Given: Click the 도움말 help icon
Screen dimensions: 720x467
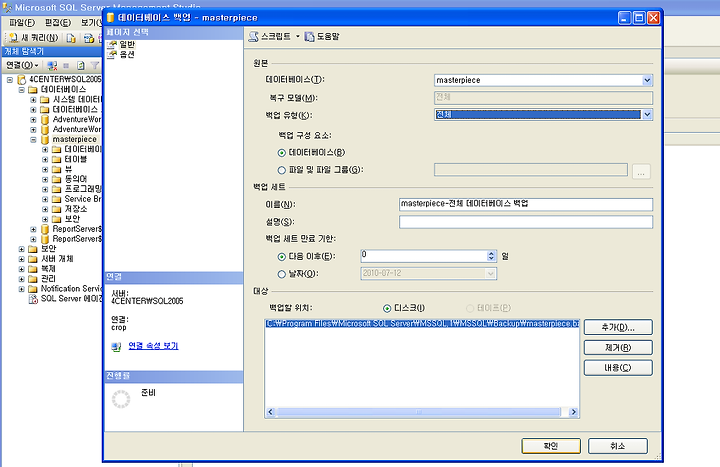Looking at the screenshot, I should pyautogui.click(x=309, y=37).
